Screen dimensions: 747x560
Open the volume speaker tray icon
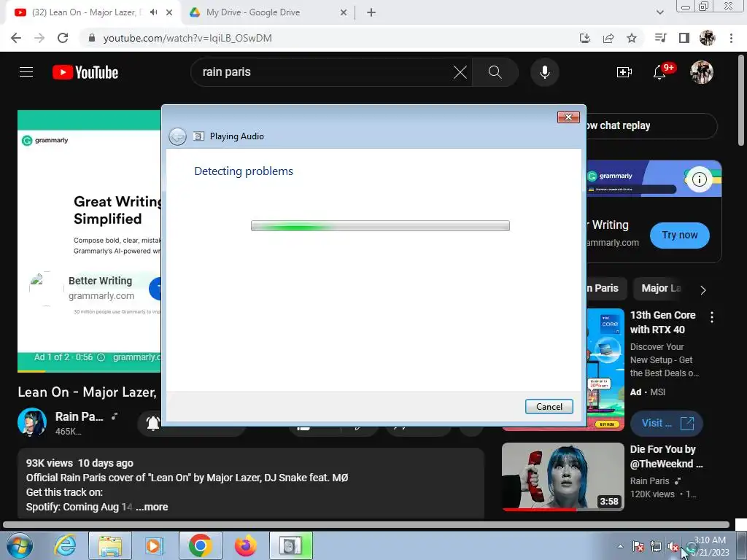pos(673,546)
